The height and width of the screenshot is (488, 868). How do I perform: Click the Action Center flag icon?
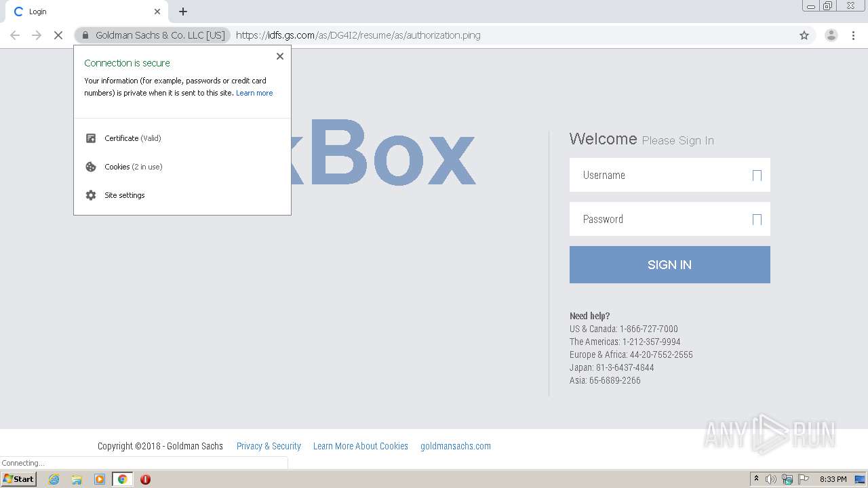[804, 479]
